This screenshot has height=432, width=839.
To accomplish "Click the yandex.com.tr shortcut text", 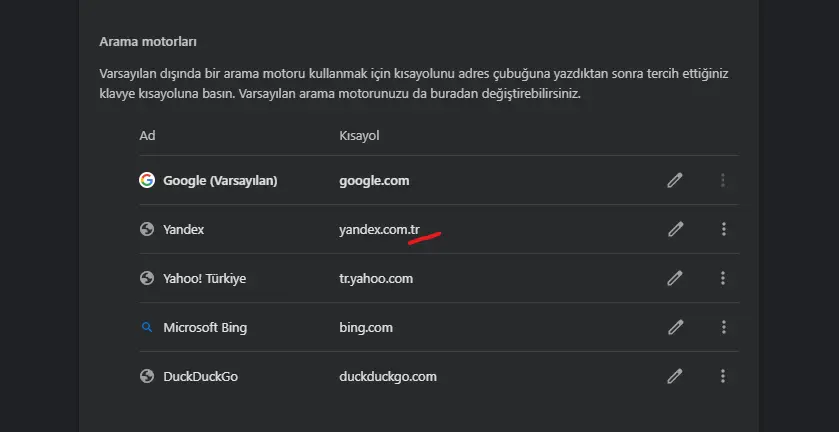I will pos(379,230).
